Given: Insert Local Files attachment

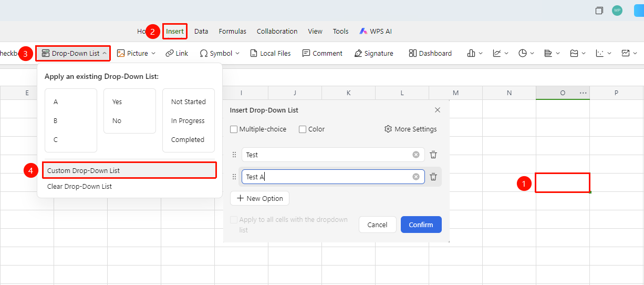Looking at the screenshot, I should (271, 53).
